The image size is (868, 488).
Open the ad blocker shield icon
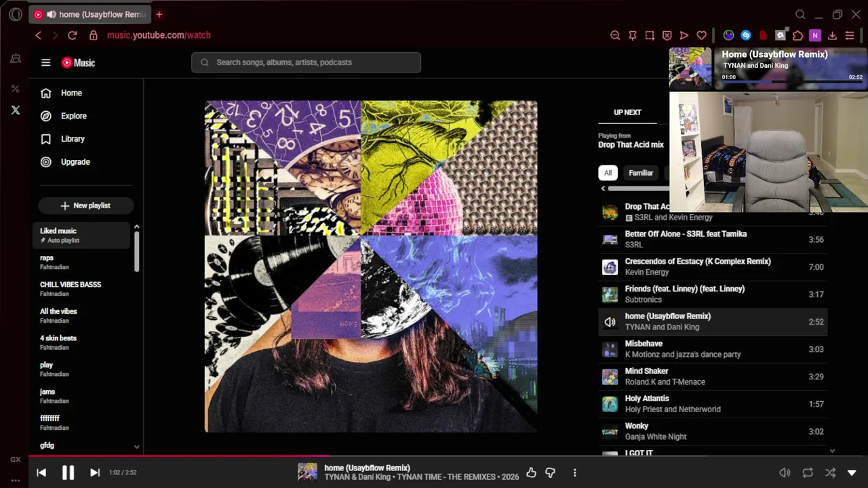click(667, 35)
